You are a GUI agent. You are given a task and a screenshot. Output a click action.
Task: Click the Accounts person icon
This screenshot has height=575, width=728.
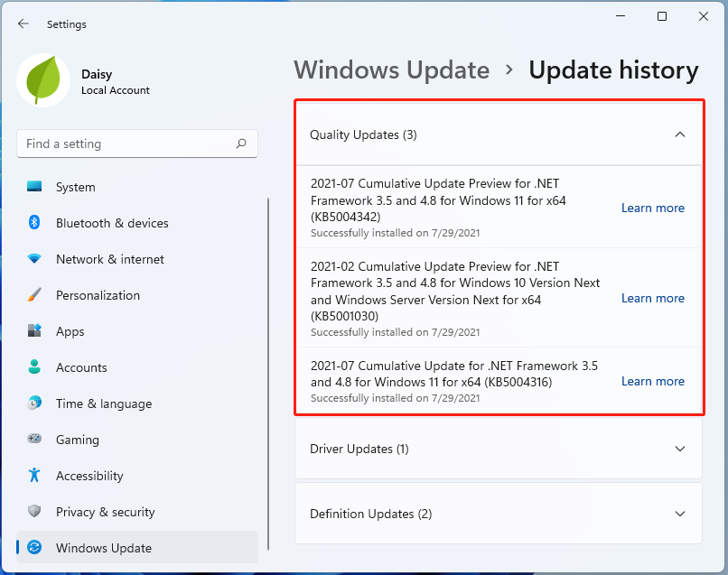[34, 366]
